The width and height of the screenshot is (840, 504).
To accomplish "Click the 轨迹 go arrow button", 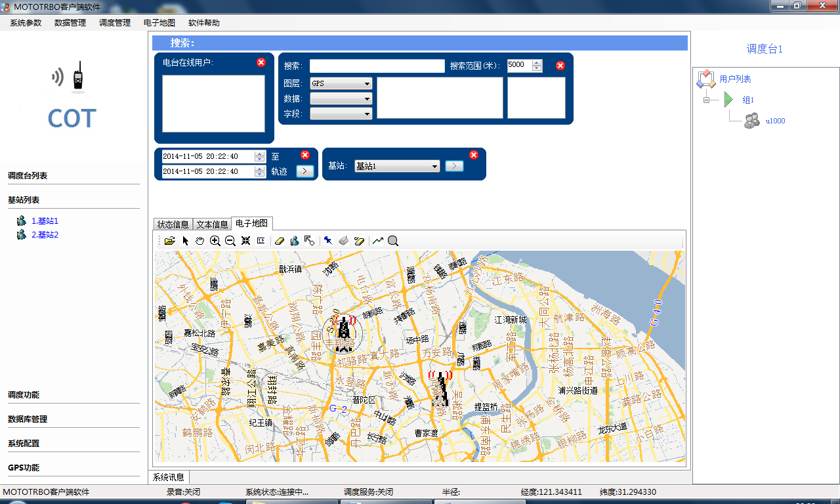I will [x=305, y=171].
